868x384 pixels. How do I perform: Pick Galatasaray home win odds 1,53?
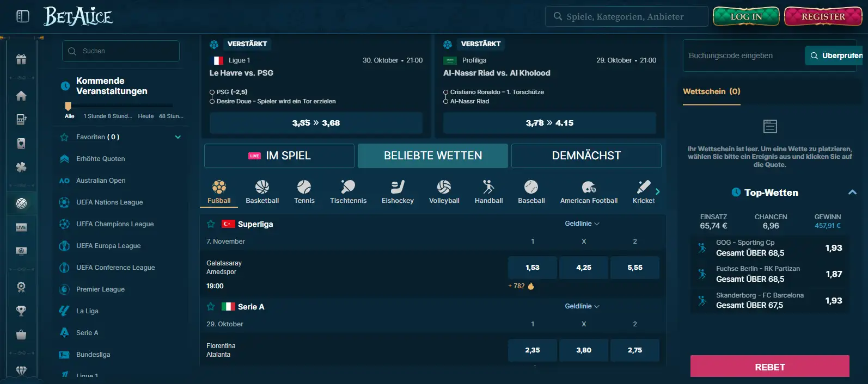click(x=533, y=268)
